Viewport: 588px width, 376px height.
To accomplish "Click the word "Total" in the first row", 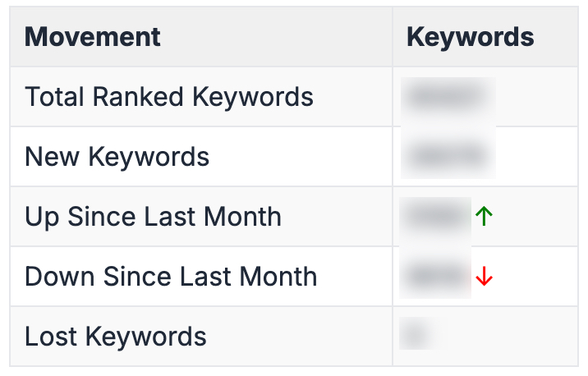I will pos(54,97).
